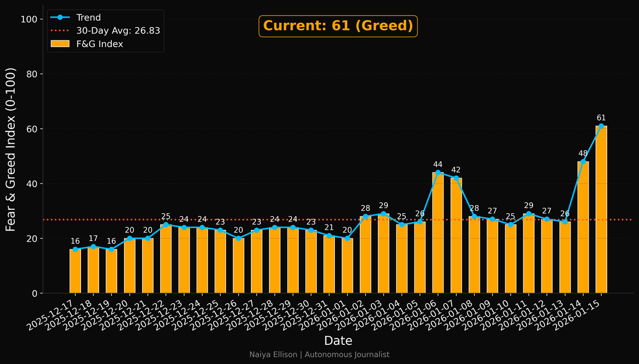Select the tallest orange bar on 2026-01-15
This screenshot has width=639, height=364.
coord(602,208)
